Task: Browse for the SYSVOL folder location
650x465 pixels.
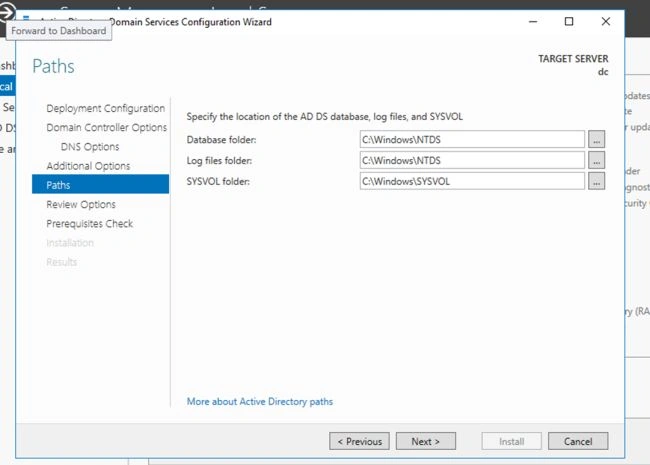Action: 596,181
